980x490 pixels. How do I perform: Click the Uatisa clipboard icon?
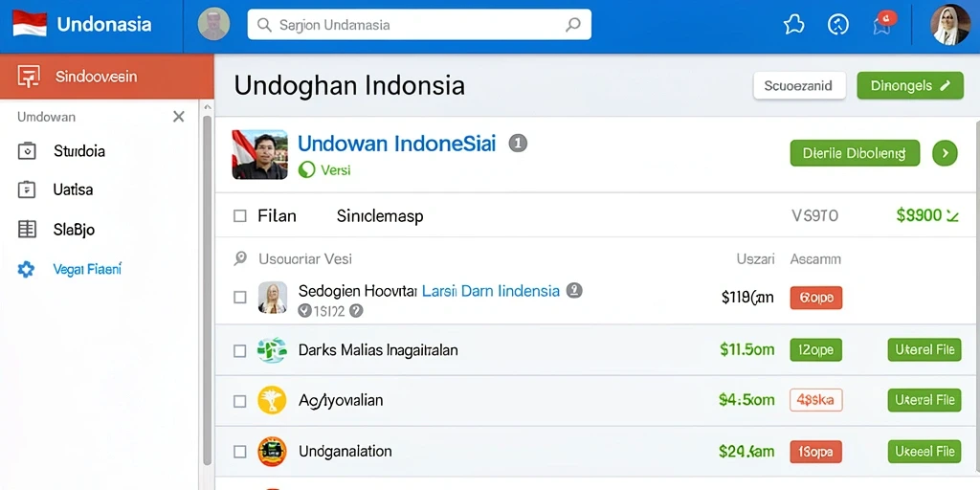click(26, 189)
